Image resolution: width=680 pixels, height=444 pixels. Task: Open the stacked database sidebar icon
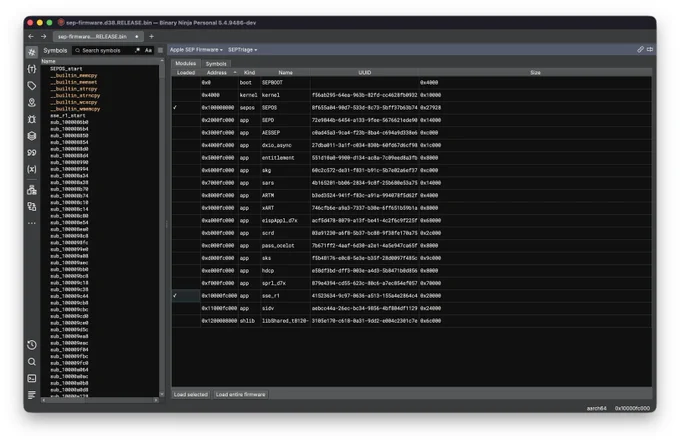32,136
